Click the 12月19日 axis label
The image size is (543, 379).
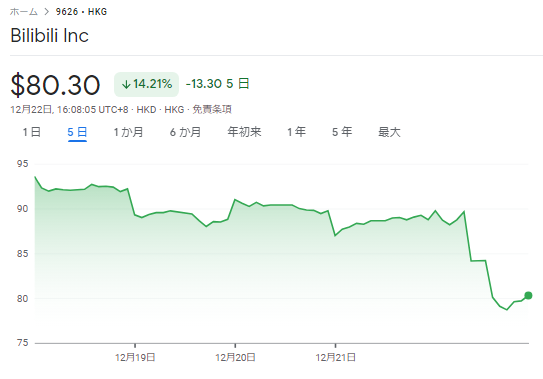135,357
